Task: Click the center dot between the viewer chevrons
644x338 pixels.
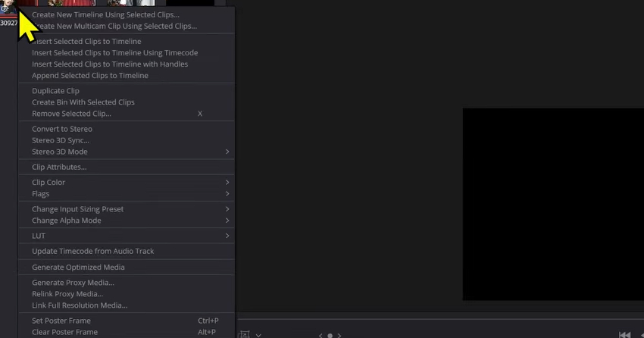Action: pos(330,336)
